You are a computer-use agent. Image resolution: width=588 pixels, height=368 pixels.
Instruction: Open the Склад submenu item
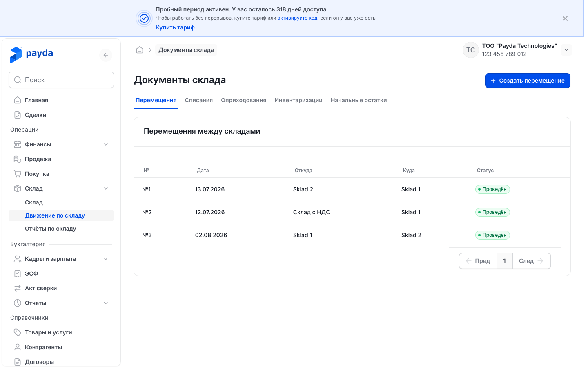pyautogui.click(x=61, y=202)
